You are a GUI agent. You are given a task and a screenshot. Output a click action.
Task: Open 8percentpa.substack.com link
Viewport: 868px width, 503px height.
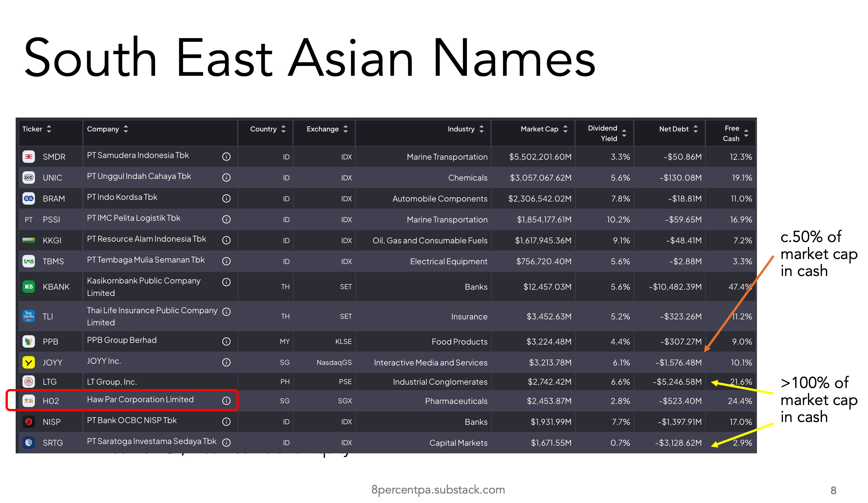click(438, 490)
